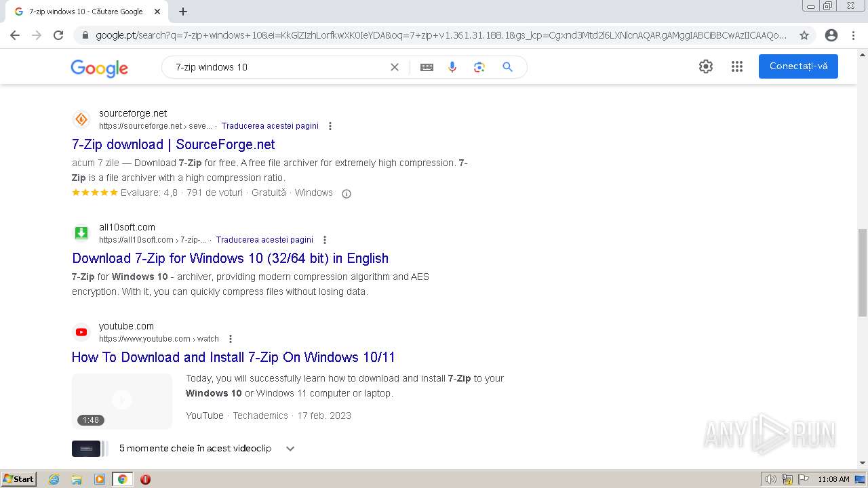Click youtube.com site name text

126,326
